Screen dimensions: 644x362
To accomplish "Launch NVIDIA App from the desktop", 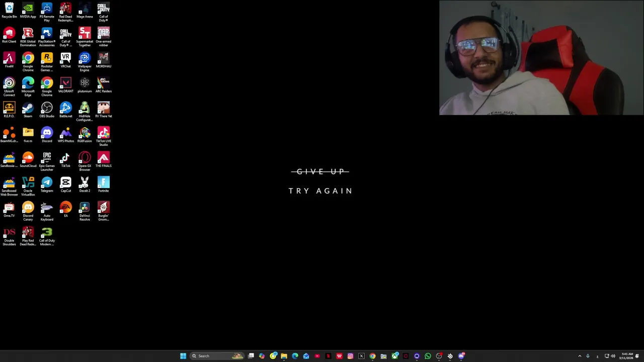I will point(28,11).
